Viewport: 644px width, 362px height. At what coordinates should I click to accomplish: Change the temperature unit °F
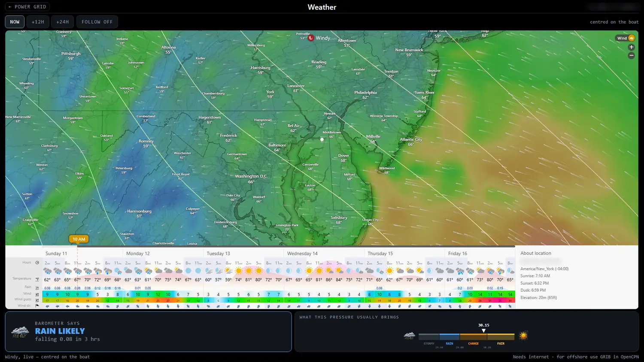click(37, 279)
